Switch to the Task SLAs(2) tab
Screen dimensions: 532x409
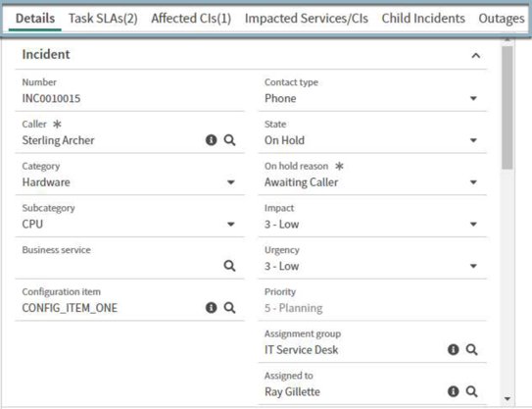pyautogui.click(x=103, y=19)
